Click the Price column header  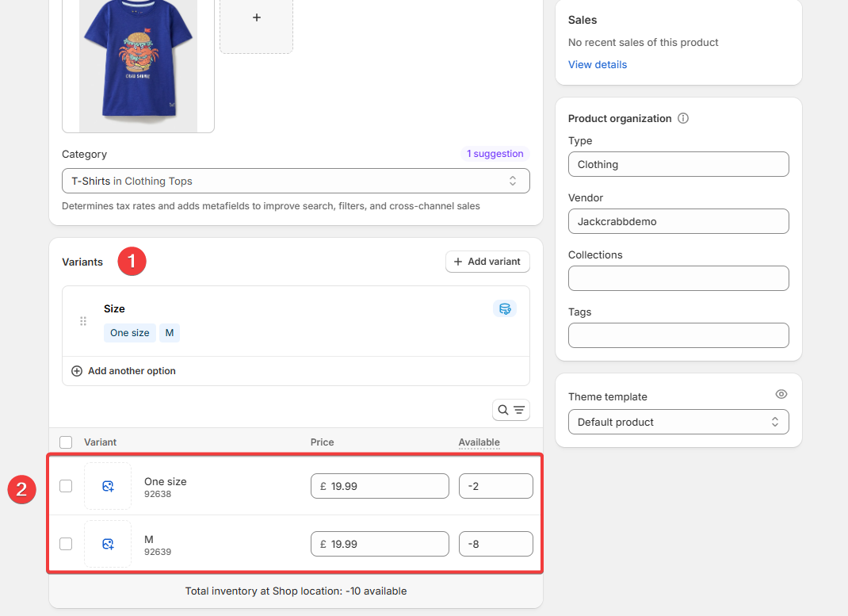pyautogui.click(x=323, y=442)
